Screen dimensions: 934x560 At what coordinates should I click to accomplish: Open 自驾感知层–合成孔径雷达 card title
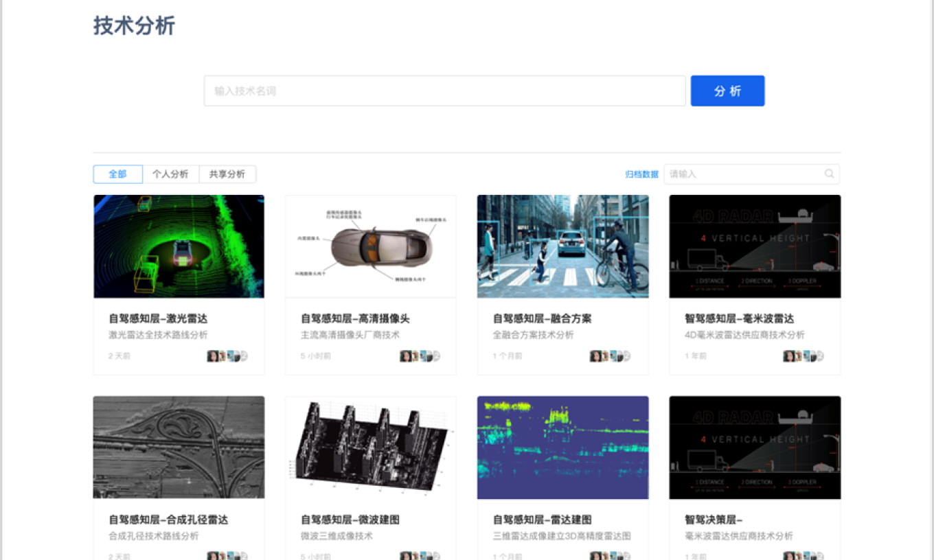168,520
